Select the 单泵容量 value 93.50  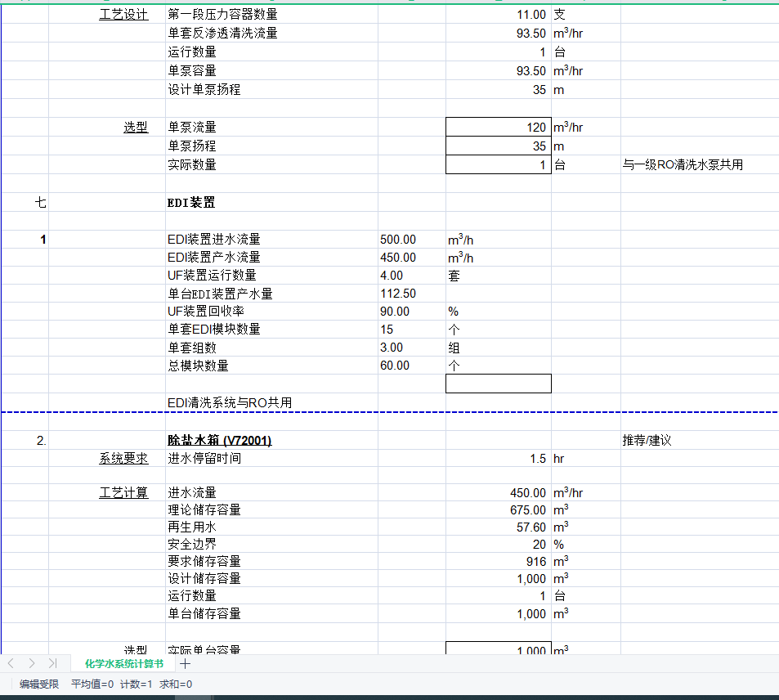point(499,70)
